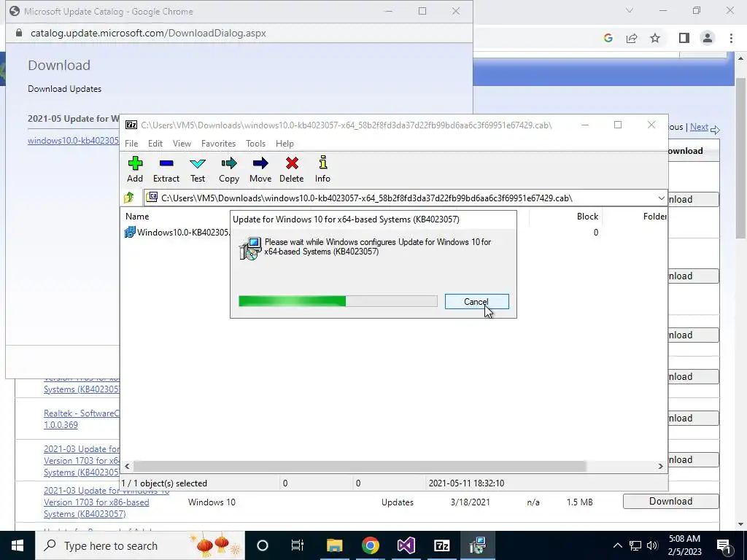
Task: Click the Download dialog address bar URL
Action: (x=148, y=33)
